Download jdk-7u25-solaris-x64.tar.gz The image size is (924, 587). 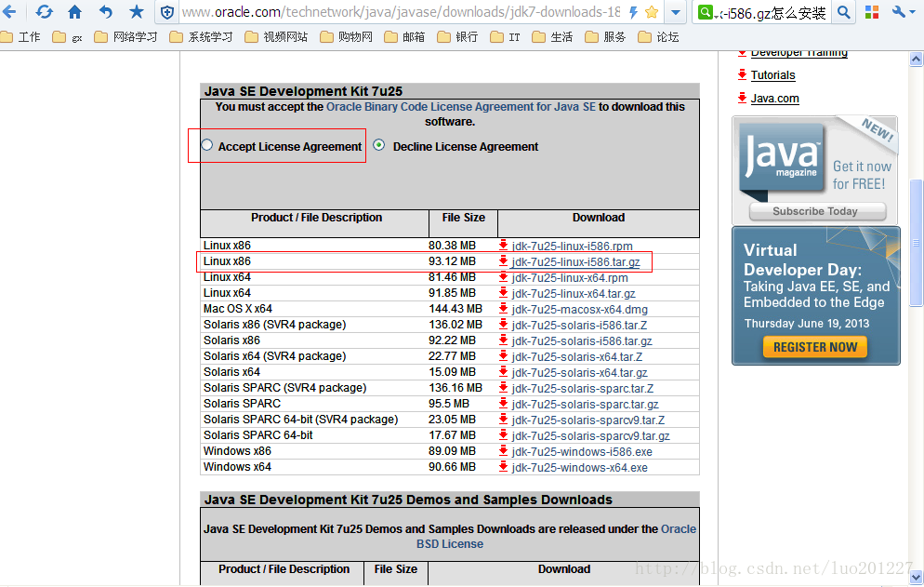(x=579, y=373)
